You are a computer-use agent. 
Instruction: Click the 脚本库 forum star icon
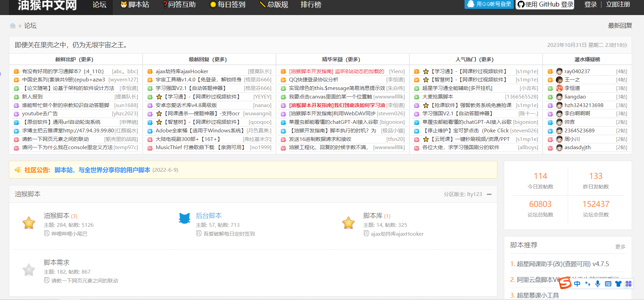[x=348, y=223]
